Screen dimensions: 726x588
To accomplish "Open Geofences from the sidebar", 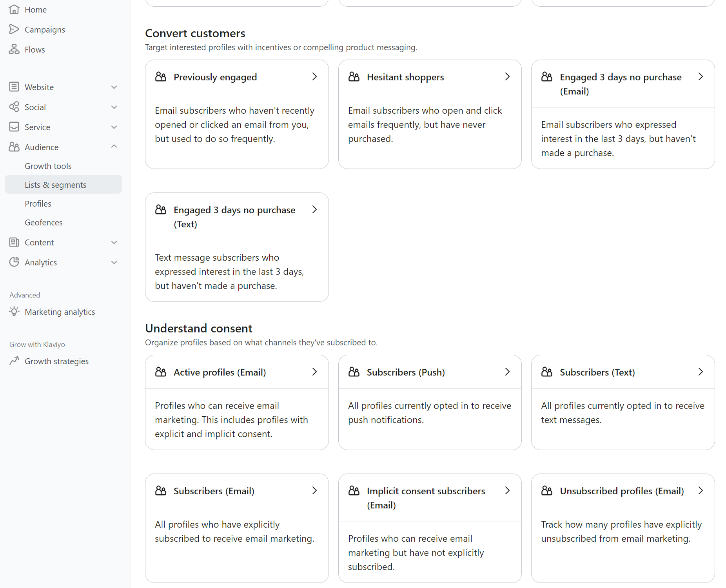I will point(43,222).
